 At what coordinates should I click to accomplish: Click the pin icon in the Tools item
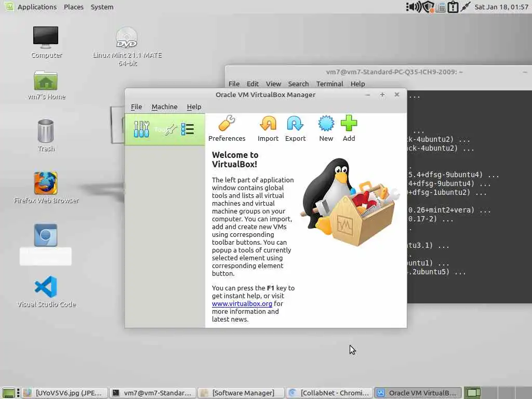click(x=170, y=129)
